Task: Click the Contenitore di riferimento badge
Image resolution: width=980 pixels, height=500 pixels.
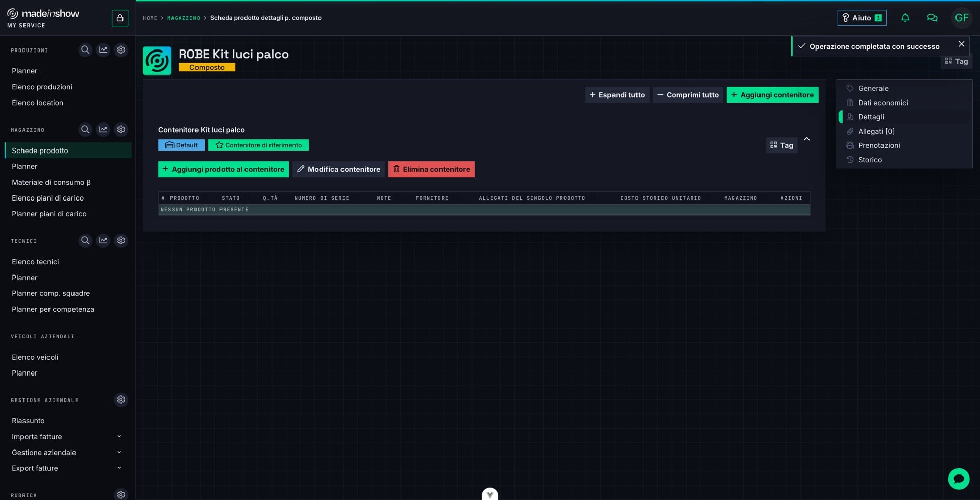Action: click(258, 145)
